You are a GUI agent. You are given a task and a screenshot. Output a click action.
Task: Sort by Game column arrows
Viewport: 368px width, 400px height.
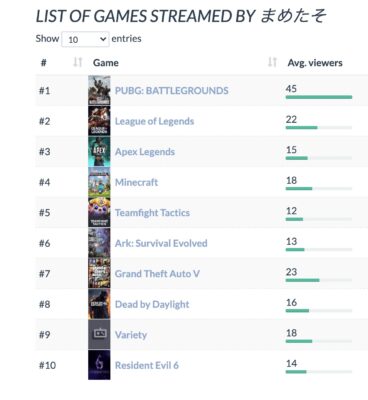[x=272, y=62]
